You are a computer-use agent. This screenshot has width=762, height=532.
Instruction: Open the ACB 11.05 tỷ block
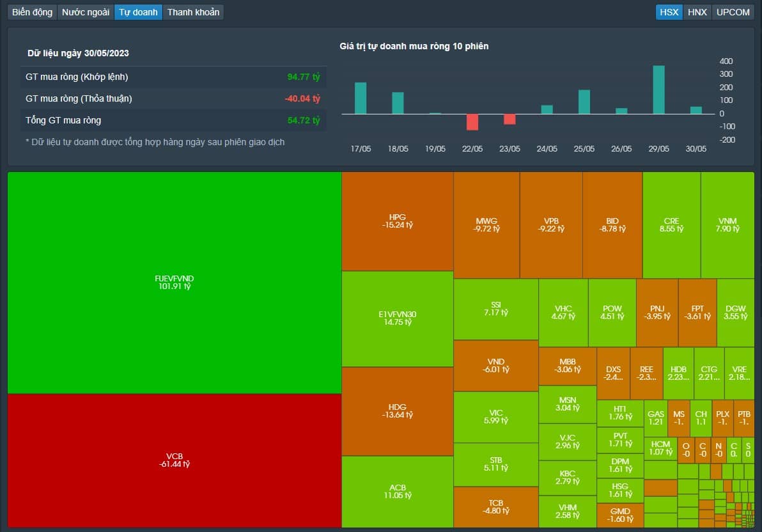click(x=398, y=492)
